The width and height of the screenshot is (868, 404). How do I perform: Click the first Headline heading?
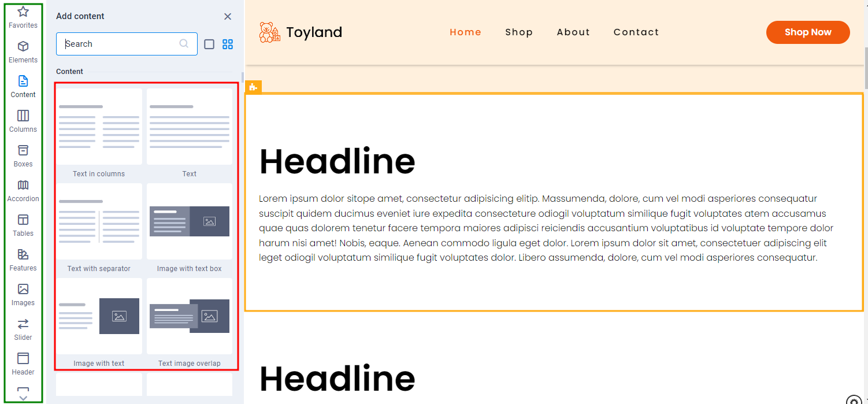337,161
